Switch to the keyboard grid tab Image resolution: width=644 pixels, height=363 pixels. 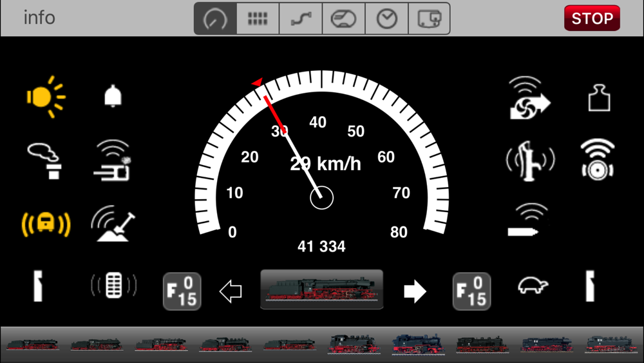258,19
